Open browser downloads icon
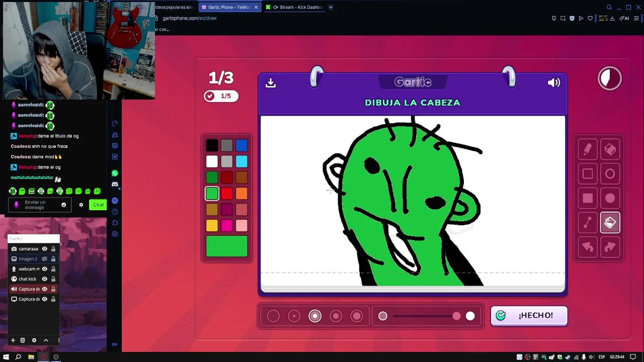644x362 pixels. (x=612, y=18)
